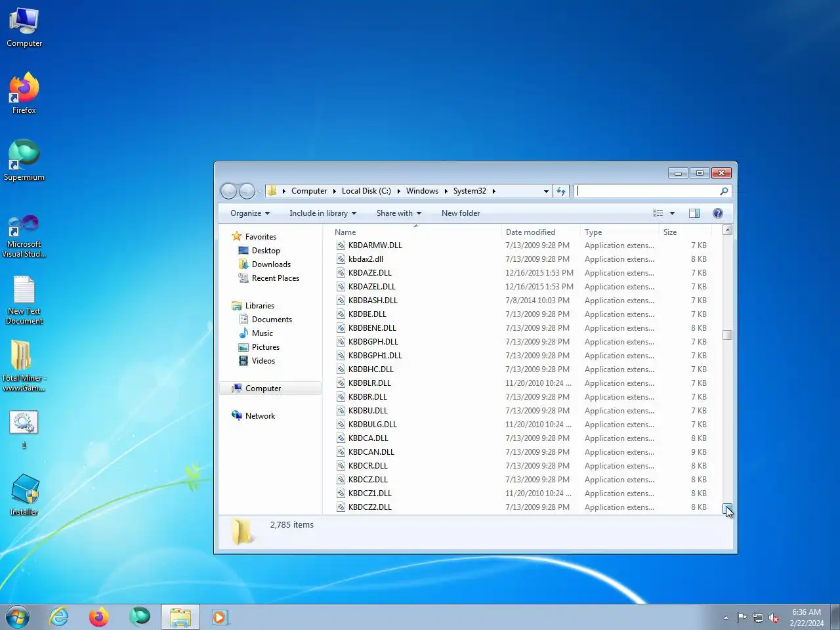Change your view icon button
840x630 pixels.
coord(658,213)
